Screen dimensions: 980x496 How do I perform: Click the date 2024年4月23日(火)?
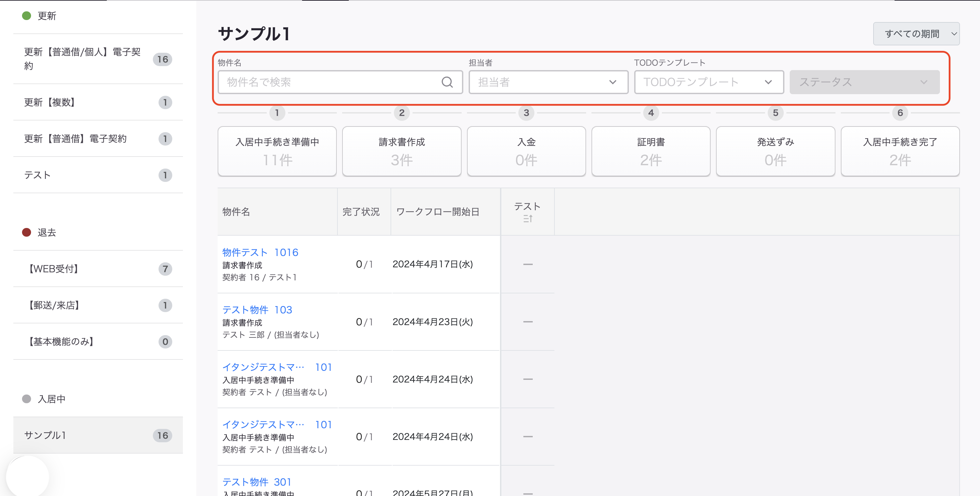(433, 322)
